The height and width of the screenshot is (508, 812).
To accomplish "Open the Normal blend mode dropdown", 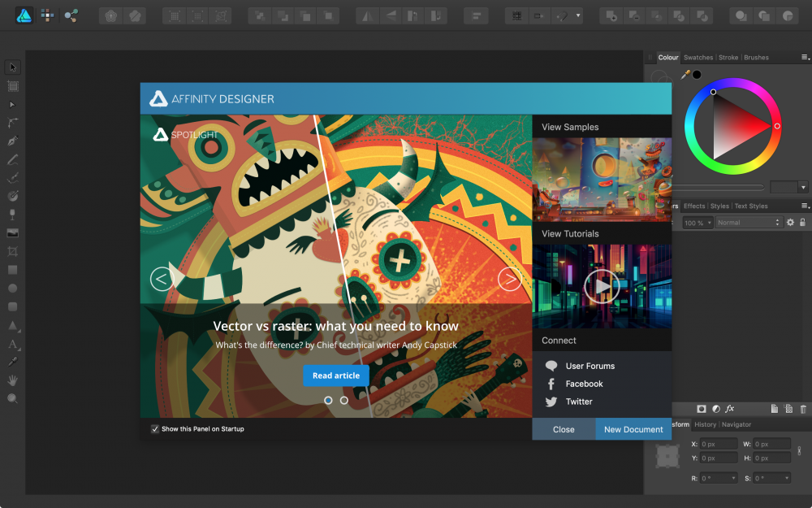I will point(747,221).
